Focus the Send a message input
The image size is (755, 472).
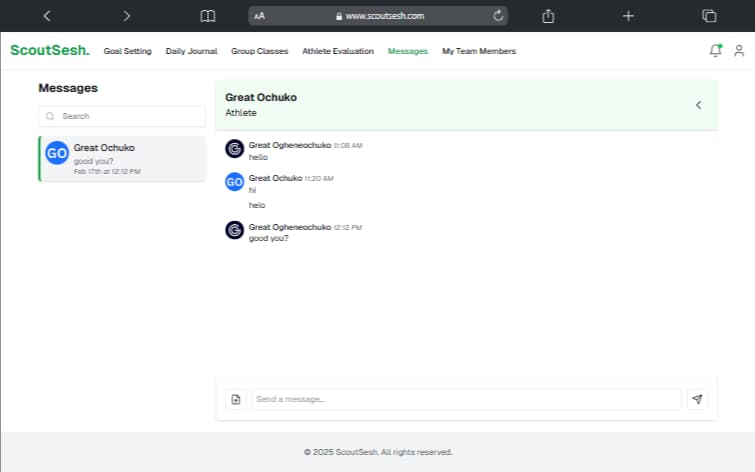(466, 399)
